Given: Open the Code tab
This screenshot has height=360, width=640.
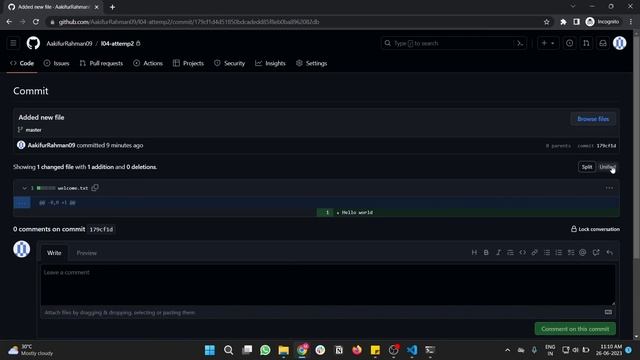Looking at the screenshot, I should click(x=22, y=63).
